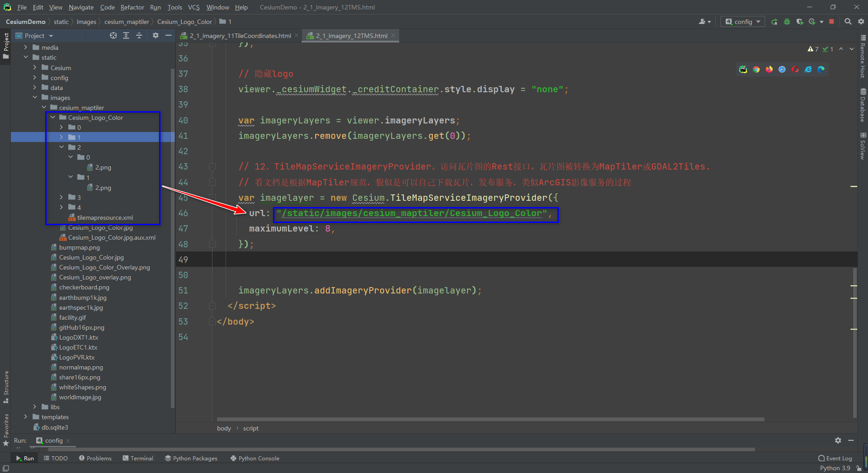Expand the data folder
The image size is (868, 473).
pos(35,87)
